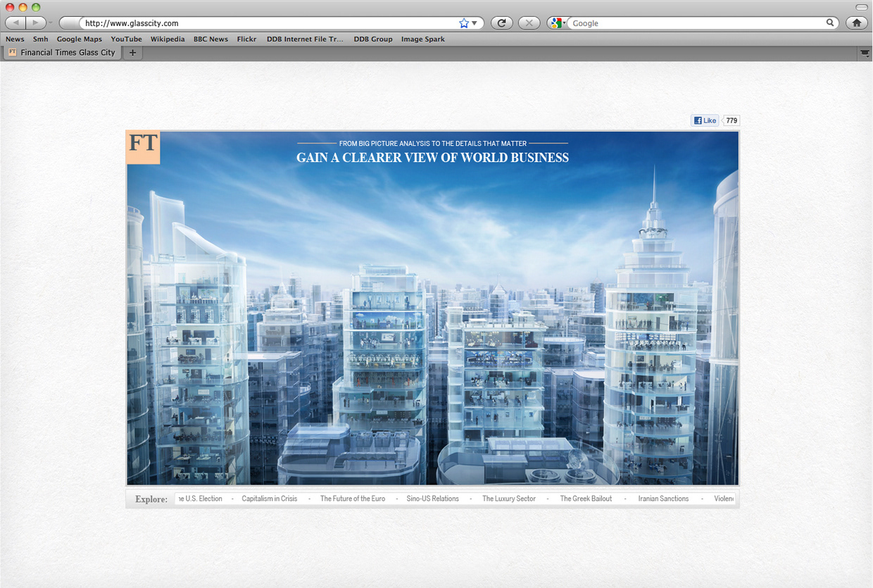Open the DDB Group bookmark
The image size is (873, 588).
[x=373, y=39]
